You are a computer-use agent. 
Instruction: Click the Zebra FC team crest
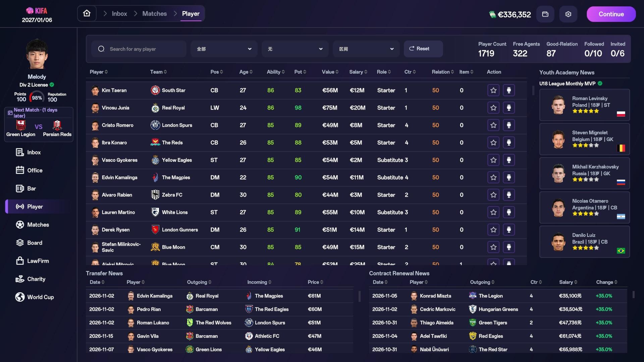pyautogui.click(x=155, y=195)
